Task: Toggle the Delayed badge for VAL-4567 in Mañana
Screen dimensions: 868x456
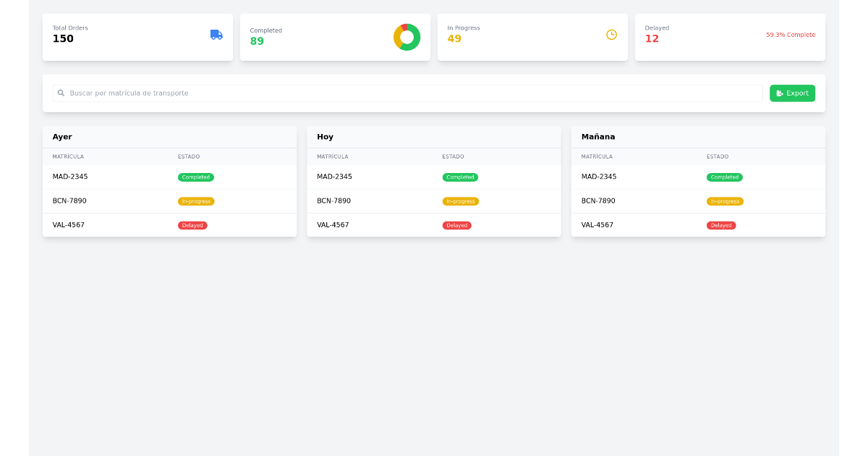Action: 721,225
